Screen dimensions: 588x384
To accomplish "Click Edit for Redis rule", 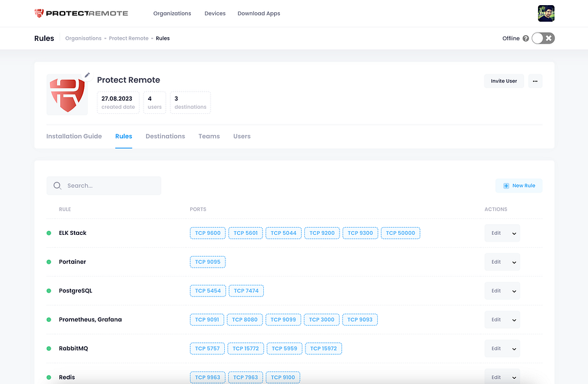I will pos(496,377).
